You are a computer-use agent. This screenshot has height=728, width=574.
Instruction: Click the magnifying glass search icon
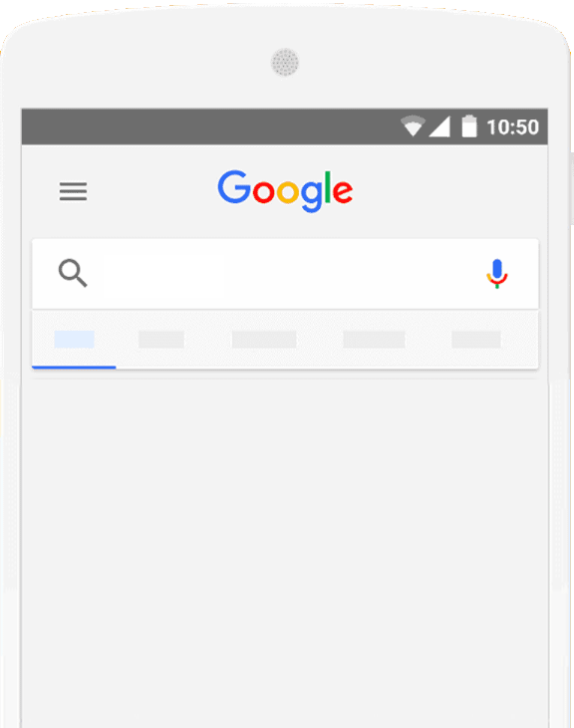[x=73, y=273]
